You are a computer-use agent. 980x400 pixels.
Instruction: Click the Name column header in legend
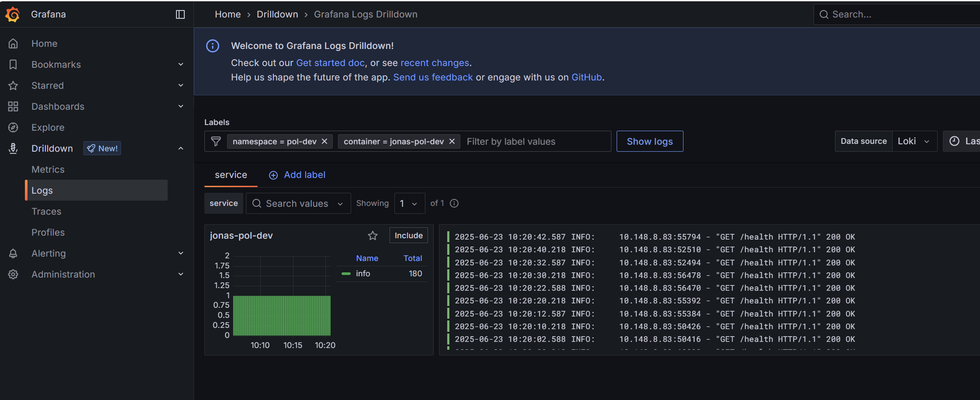(367, 258)
